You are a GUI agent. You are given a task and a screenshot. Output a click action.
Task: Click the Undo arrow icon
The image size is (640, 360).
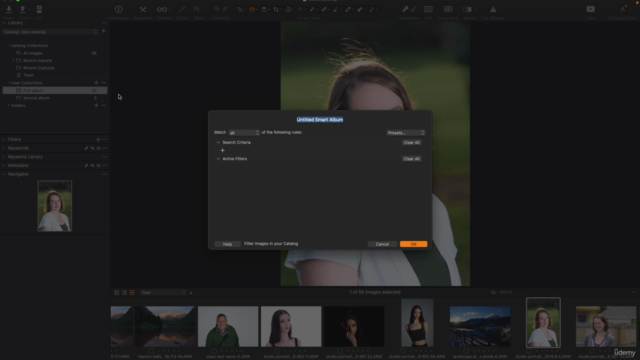(x=217, y=9)
